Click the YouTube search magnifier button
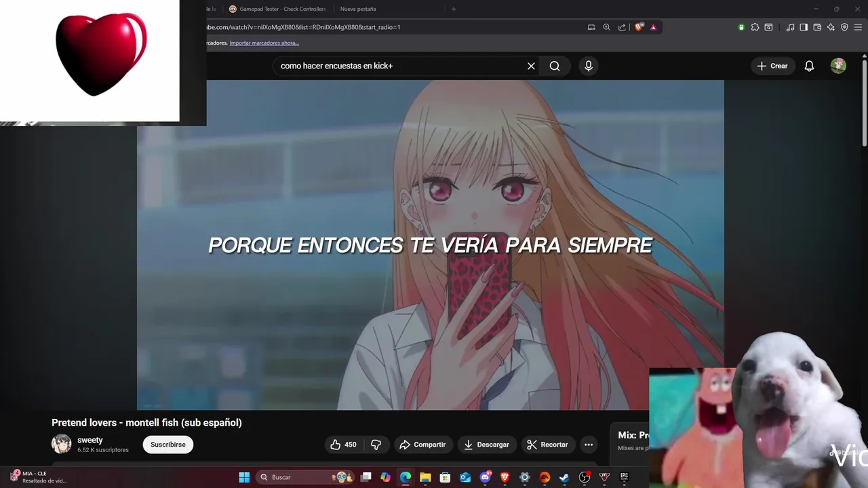This screenshot has width=868, height=488. pos(555,66)
